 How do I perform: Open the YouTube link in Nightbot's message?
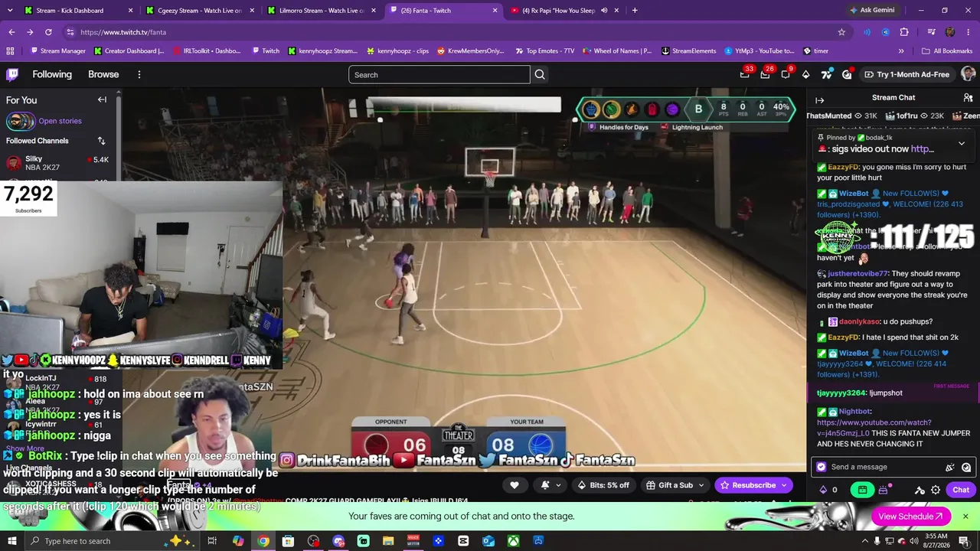874,428
